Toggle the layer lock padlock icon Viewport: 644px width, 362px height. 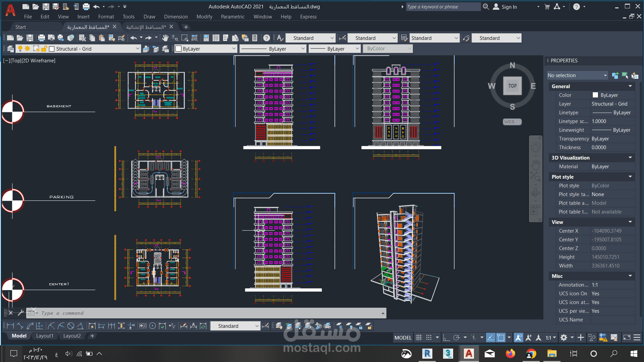[44, 49]
